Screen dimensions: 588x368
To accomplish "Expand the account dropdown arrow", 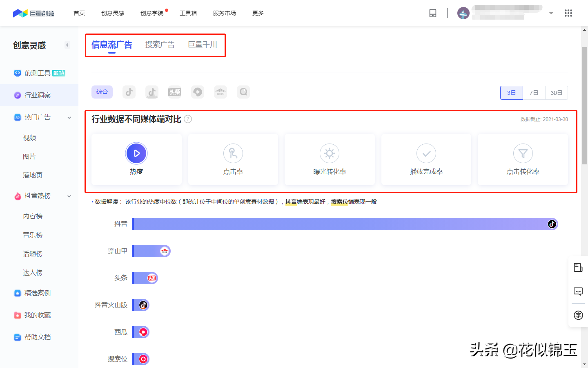I will pos(551,13).
